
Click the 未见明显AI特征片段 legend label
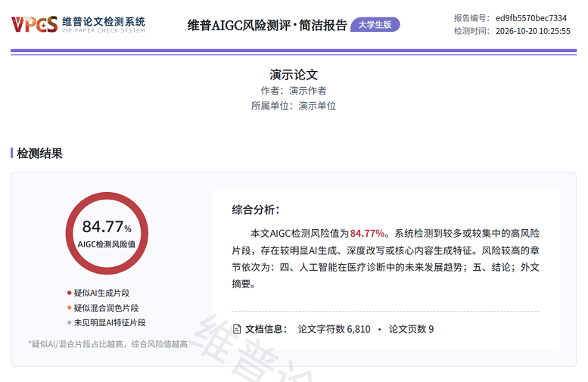[110, 322]
